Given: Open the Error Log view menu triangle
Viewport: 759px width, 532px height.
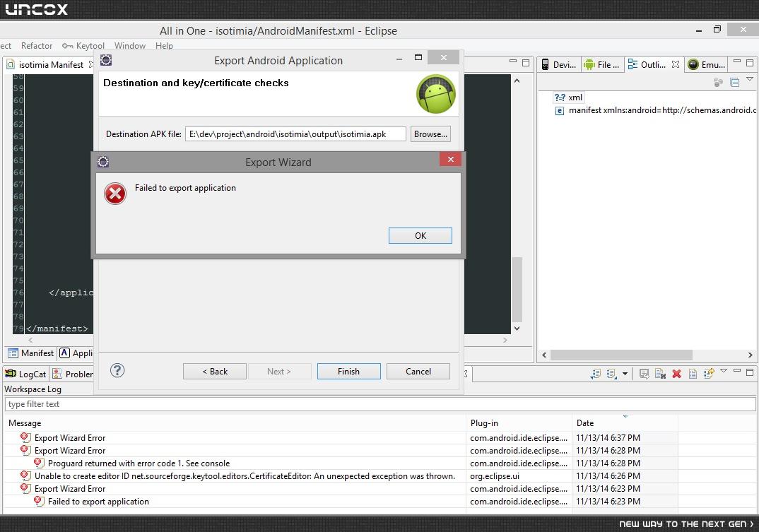Looking at the screenshot, I should click(724, 371).
